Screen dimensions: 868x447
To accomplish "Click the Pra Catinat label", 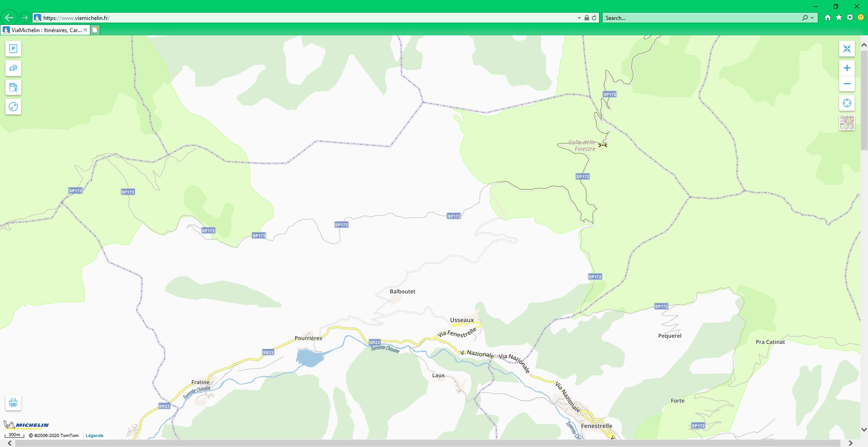I will coord(770,342).
